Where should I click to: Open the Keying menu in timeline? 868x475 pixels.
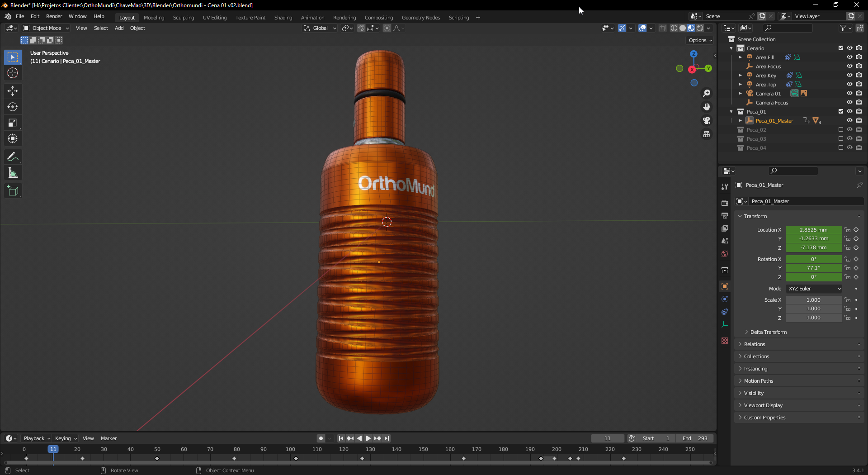(x=66, y=438)
